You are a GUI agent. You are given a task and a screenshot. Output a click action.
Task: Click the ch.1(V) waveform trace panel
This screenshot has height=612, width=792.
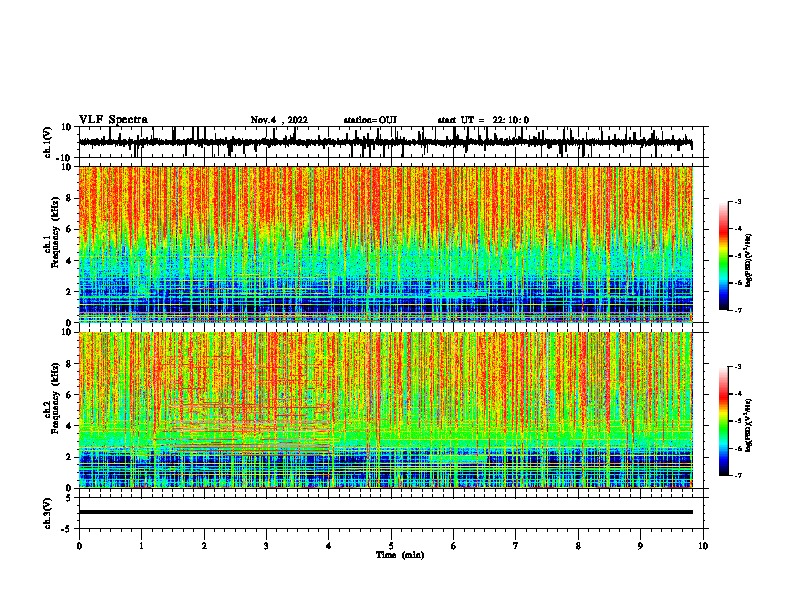(390, 142)
